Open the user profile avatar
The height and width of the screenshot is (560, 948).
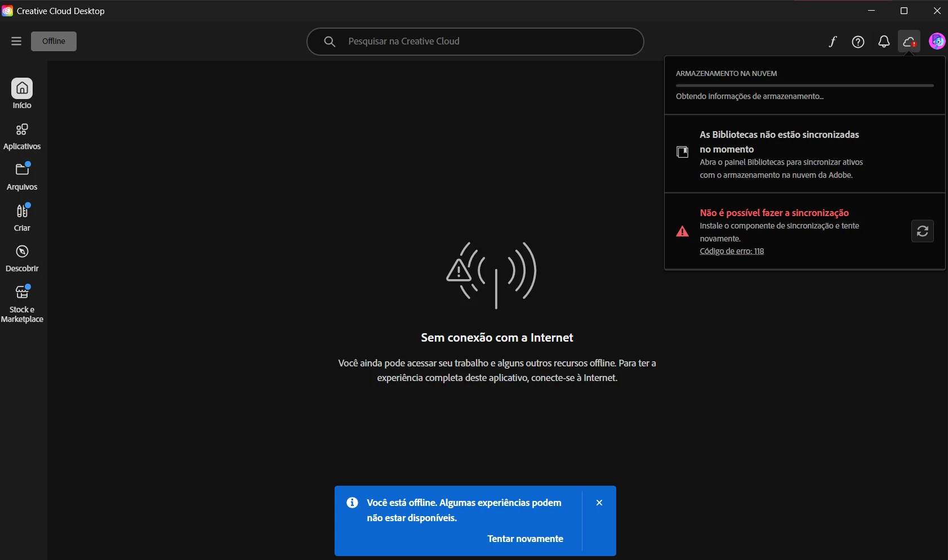coord(937,41)
